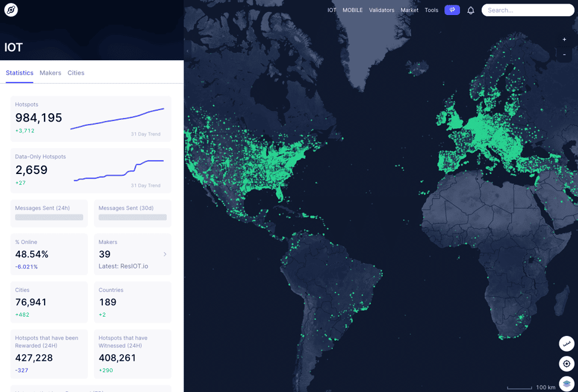Select the Cities count 76,941
578x392 pixels.
(x=31, y=302)
